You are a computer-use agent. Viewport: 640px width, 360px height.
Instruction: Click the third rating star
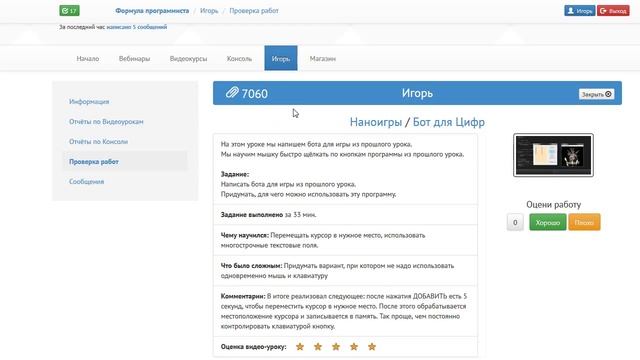click(x=336, y=347)
